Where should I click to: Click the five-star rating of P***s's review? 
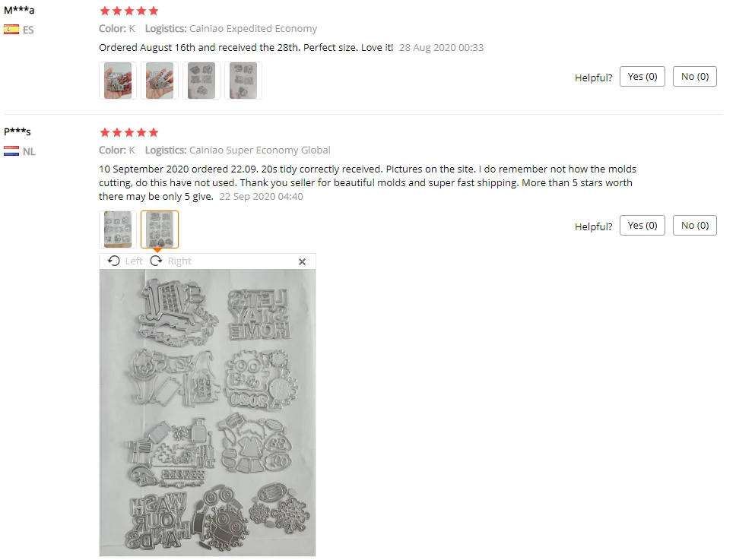pos(129,132)
